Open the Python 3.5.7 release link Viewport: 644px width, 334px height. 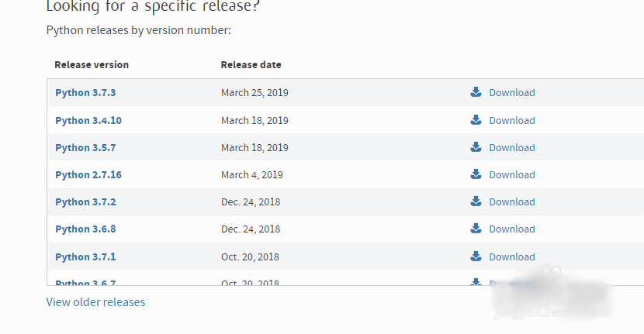(x=85, y=148)
